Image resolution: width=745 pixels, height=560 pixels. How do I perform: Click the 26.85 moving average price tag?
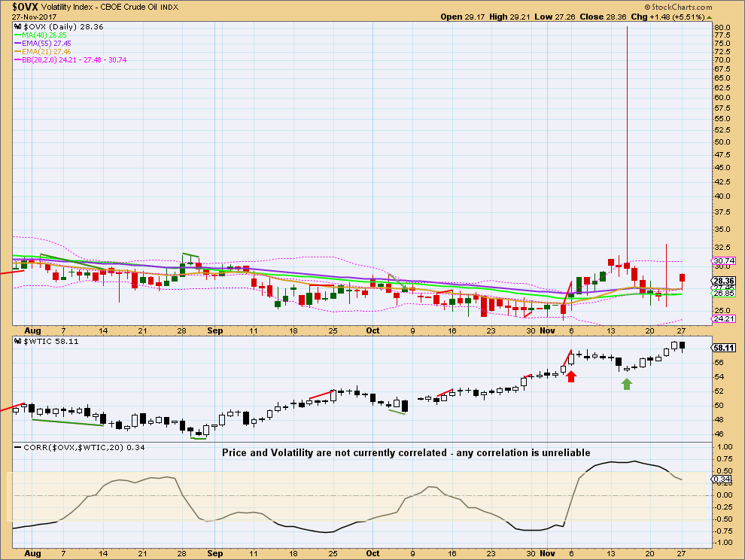724,294
